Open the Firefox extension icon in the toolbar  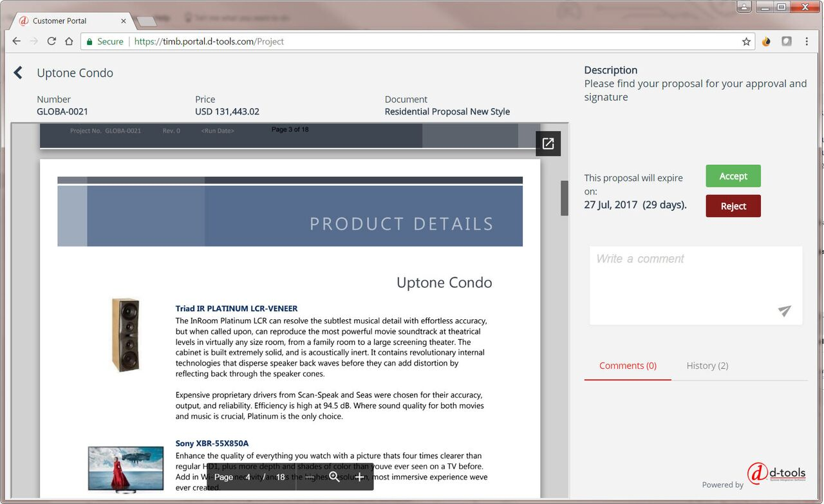[765, 41]
